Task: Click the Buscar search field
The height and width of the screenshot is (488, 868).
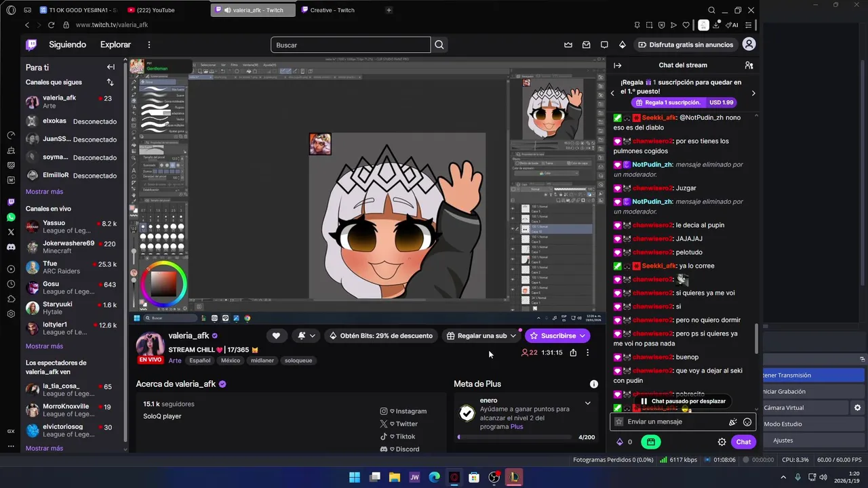Action: pyautogui.click(x=351, y=45)
